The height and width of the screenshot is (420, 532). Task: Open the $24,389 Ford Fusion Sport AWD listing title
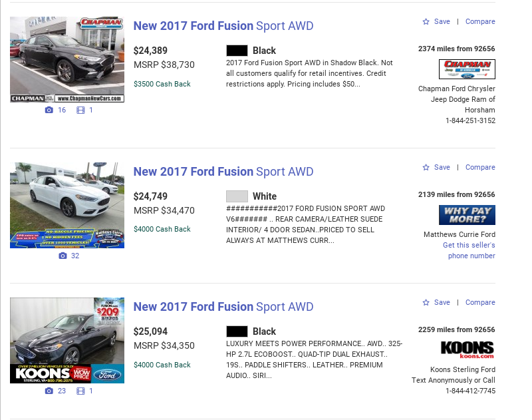tap(223, 26)
